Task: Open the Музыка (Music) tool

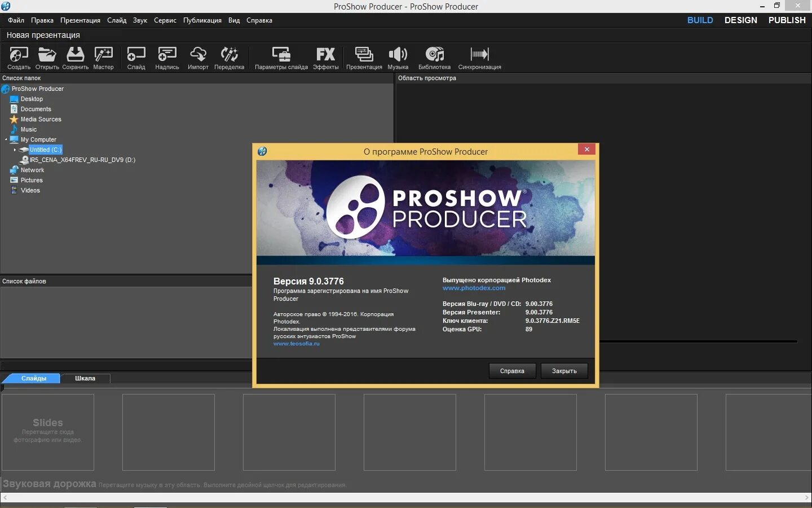Action: pos(398,58)
